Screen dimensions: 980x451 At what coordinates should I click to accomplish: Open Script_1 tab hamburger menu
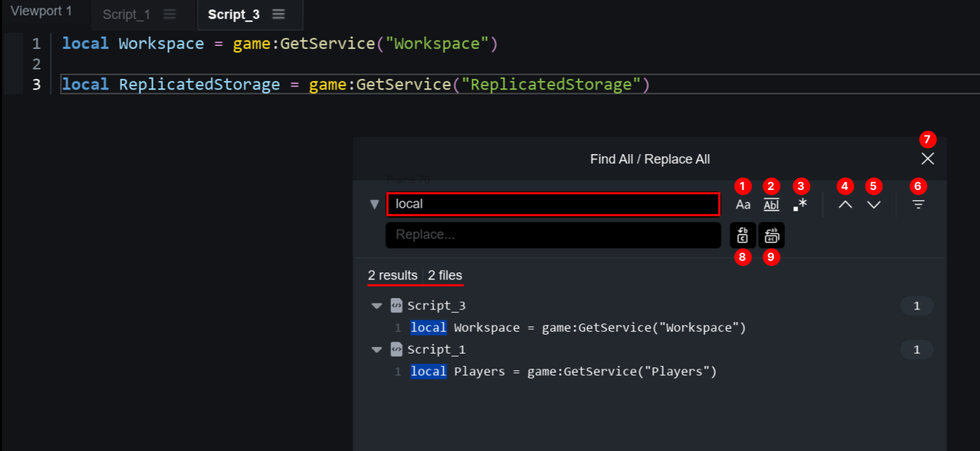pyautogui.click(x=170, y=14)
